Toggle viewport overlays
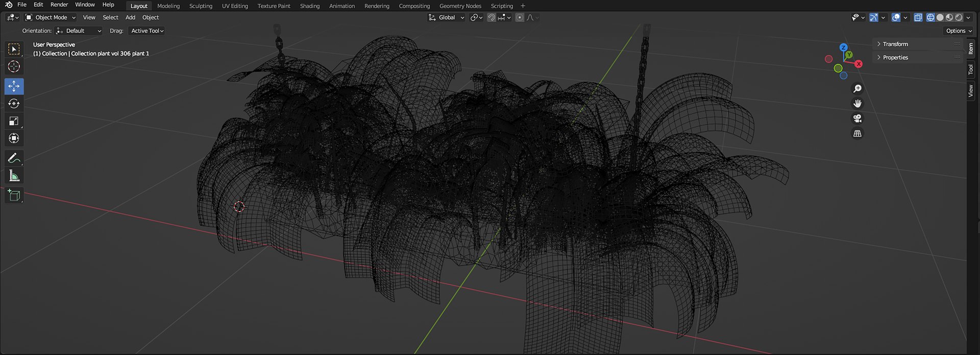The width and height of the screenshot is (980, 355). (x=896, y=17)
